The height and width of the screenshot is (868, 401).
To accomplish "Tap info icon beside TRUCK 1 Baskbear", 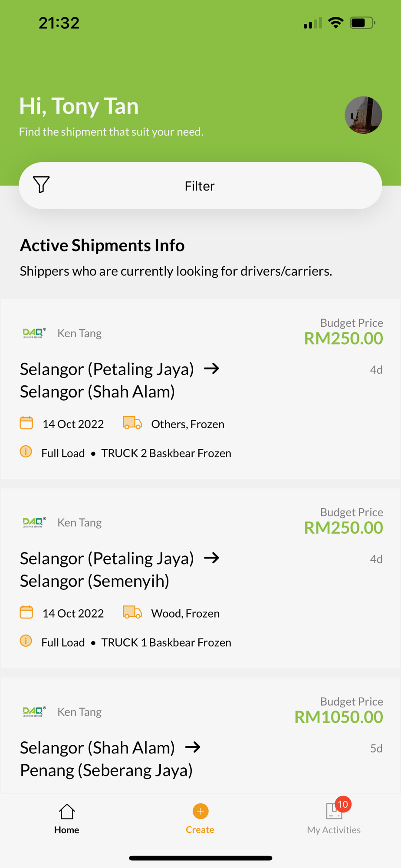I will tap(26, 641).
